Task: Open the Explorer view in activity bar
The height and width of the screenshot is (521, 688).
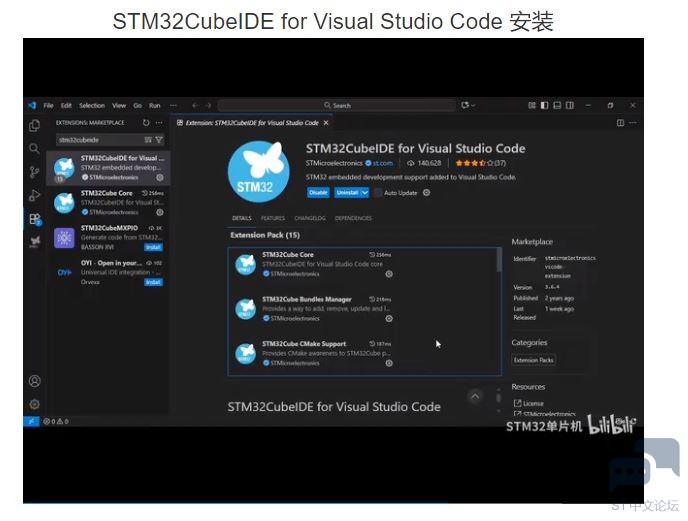Action: (x=34, y=125)
